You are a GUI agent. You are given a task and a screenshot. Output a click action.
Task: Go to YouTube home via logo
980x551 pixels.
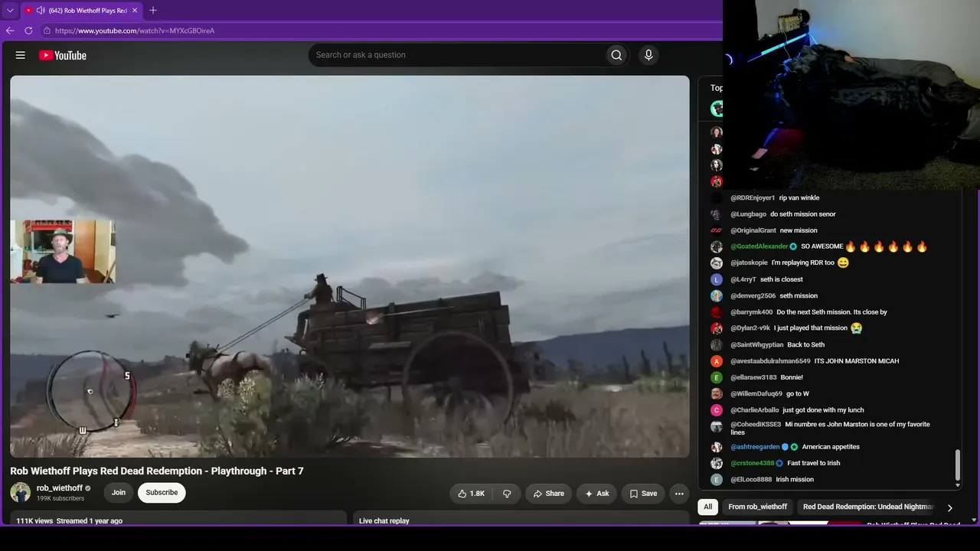63,55
